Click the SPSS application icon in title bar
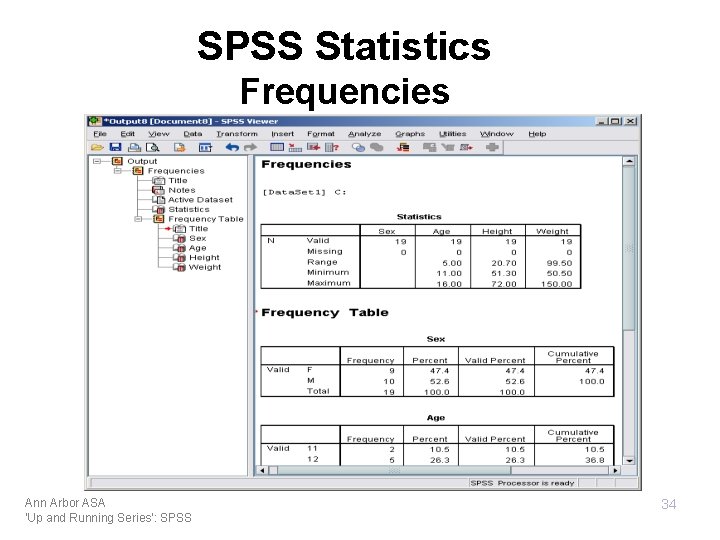The image size is (720, 540). (x=95, y=121)
